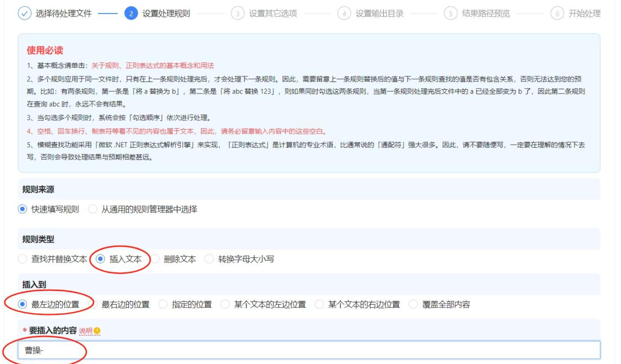Open step 结果路径预览
The image size is (621, 364).
pos(486,13)
